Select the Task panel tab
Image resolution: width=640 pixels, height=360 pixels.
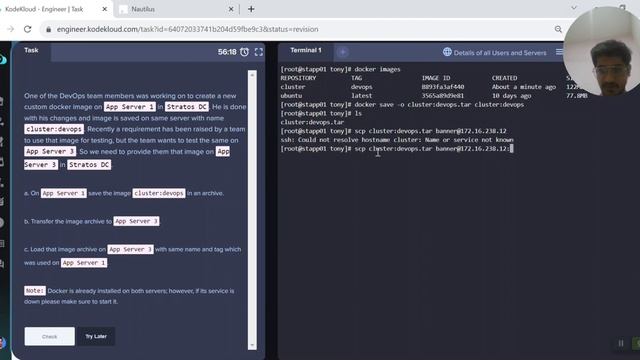pyautogui.click(x=31, y=50)
